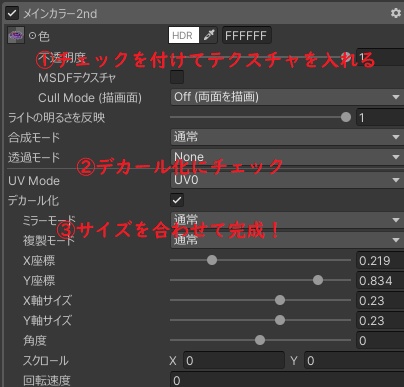This screenshot has width=404, height=387.
Task: Open the UV Mode dropdown showing UV0
Action: [x=287, y=180]
